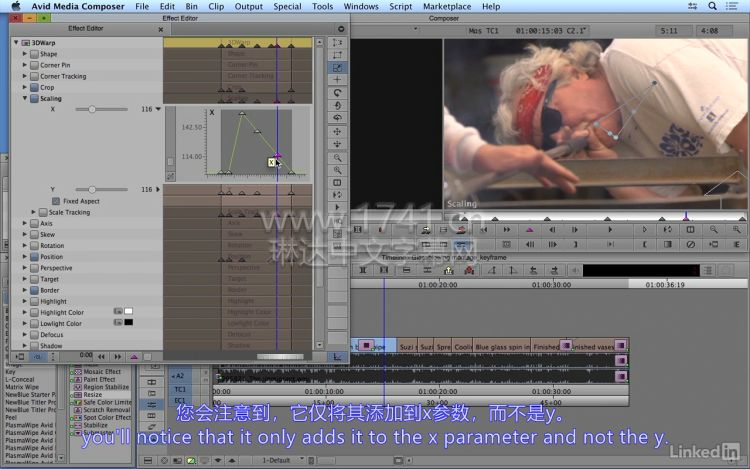This screenshot has width=750, height=469.
Task: Expand the Corner Tracking group
Action: 24,76
